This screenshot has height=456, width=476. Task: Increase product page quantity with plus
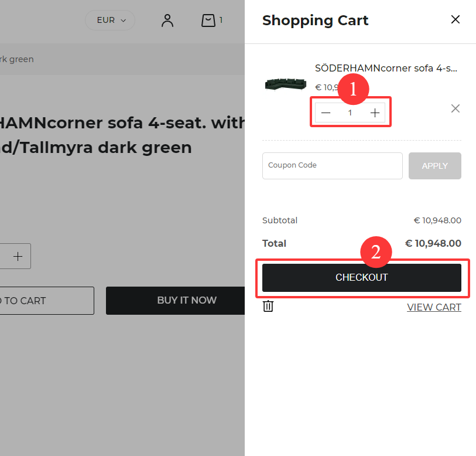(x=18, y=256)
